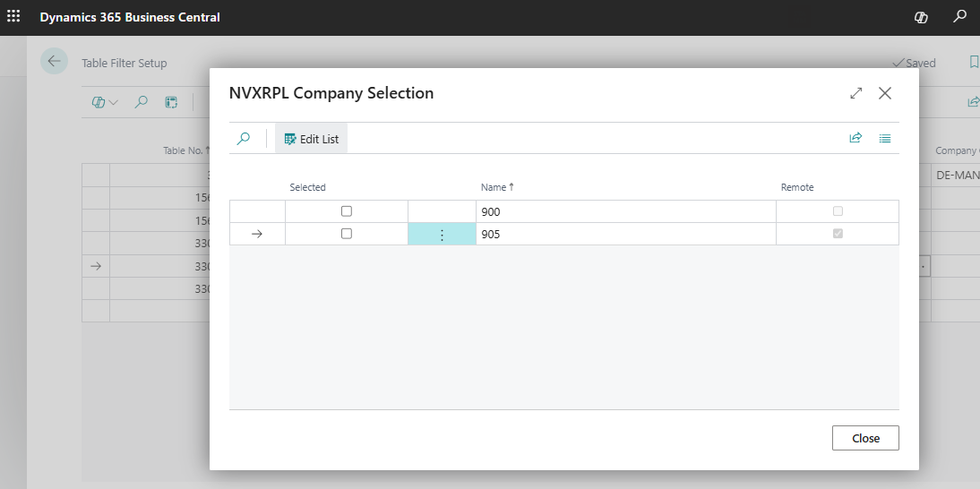This screenshot has height=489, width=980.
Task: Click the Copilot icon in top bar
Action: [921, 17]
